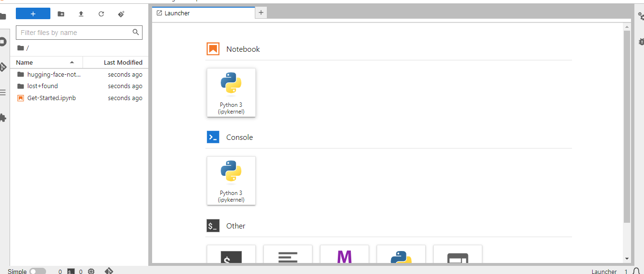Click the blue Console section icon

click(x=213, y=137)
